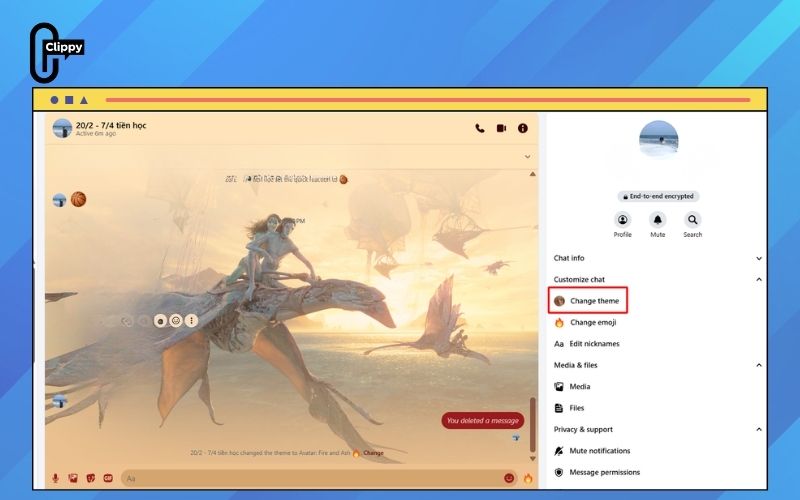Open emoji picker inside message box
This screenshot has width=800, height=500.
pyautogui.click(x=509, y=478)
